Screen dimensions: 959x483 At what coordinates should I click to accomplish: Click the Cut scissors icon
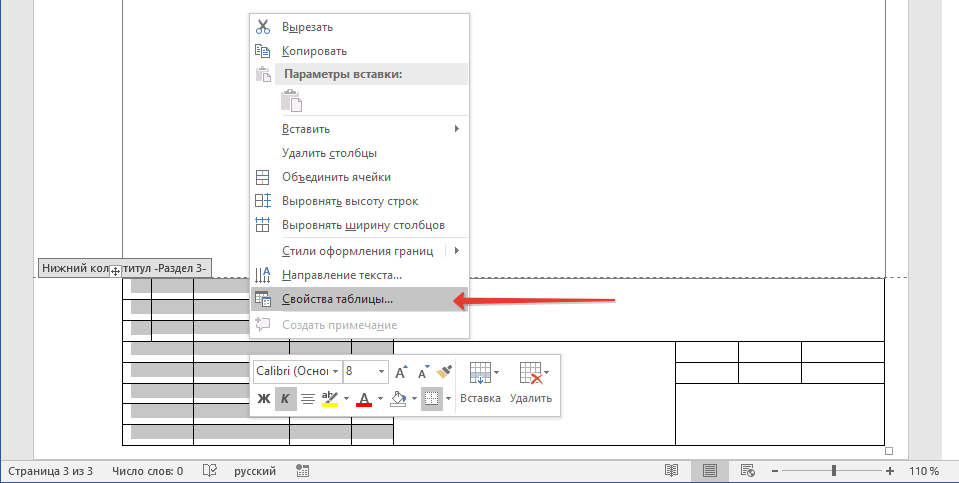[262, 27]
